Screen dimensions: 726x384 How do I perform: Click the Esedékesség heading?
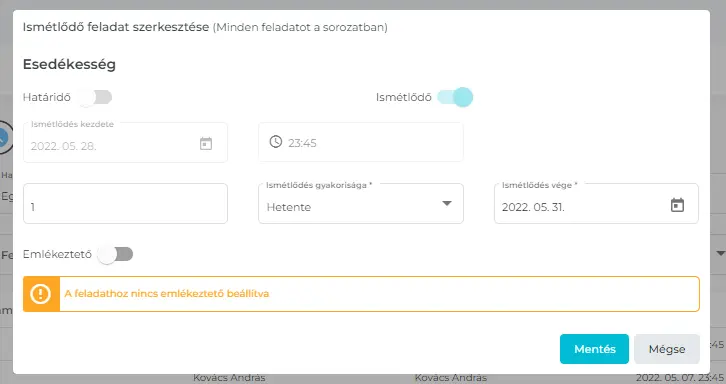(x=69, y=64)
